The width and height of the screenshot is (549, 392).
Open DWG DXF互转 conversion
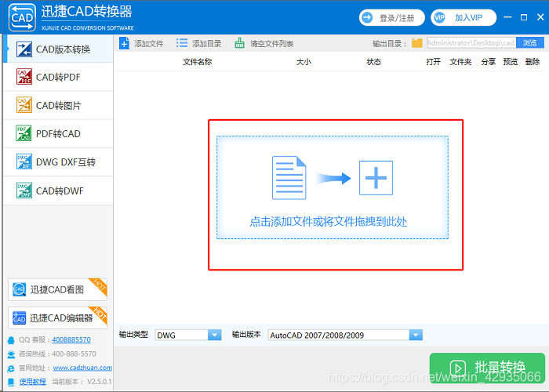(x=58, y=162)
